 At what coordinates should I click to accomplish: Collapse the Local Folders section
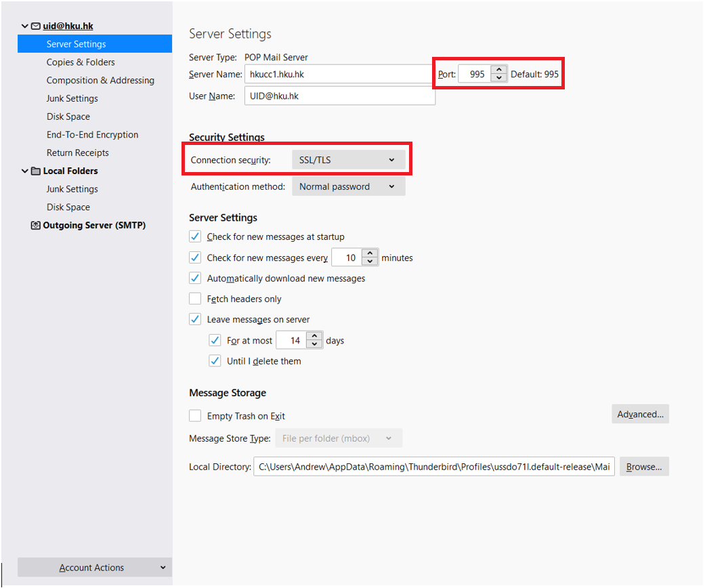[x=25, y=171]
